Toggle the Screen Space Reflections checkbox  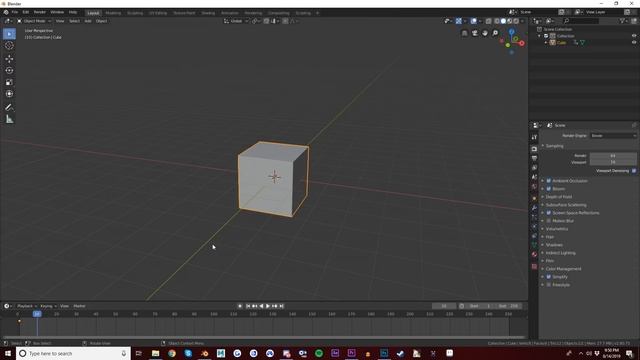pyautogui.click(x=549, y=213)
